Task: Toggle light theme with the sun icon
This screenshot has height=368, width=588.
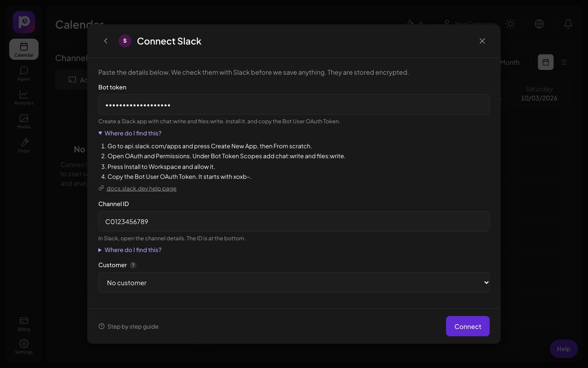Action: [x=510, y=24]
